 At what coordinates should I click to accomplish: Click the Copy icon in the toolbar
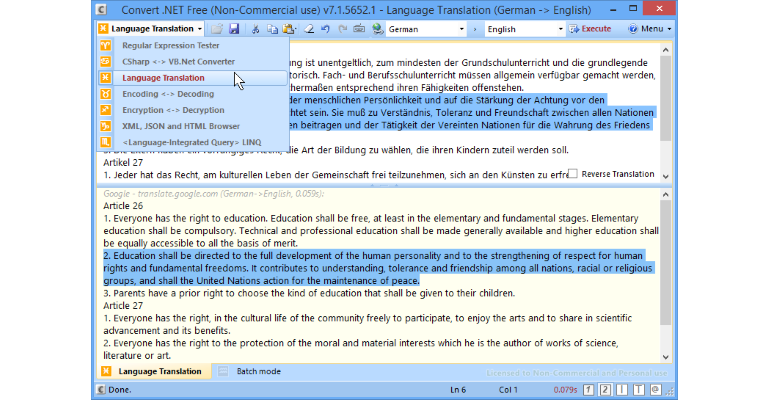[x=272, y=29]
